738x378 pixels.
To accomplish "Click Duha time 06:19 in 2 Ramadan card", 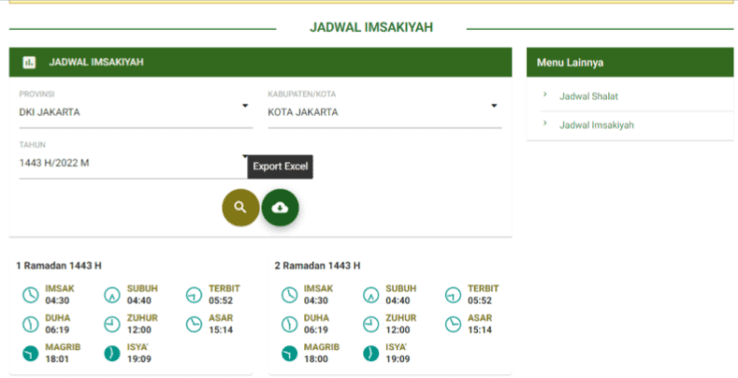I will [316, 330].
